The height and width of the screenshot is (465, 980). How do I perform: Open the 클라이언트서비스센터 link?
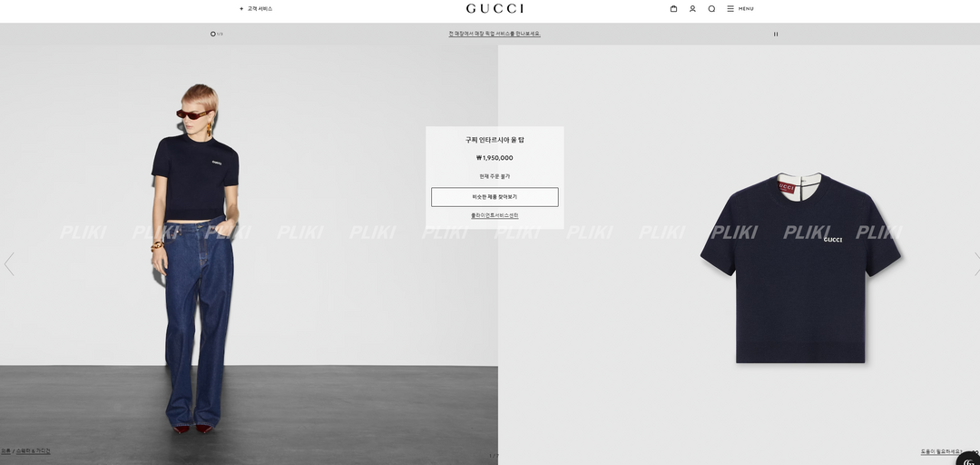(x=495, y=215)
